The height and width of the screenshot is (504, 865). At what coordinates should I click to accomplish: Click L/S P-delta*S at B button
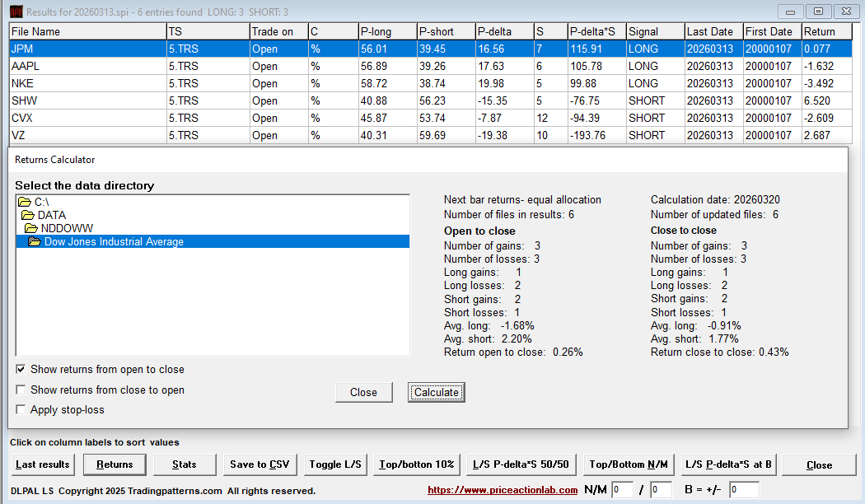[x=729, y=464]
